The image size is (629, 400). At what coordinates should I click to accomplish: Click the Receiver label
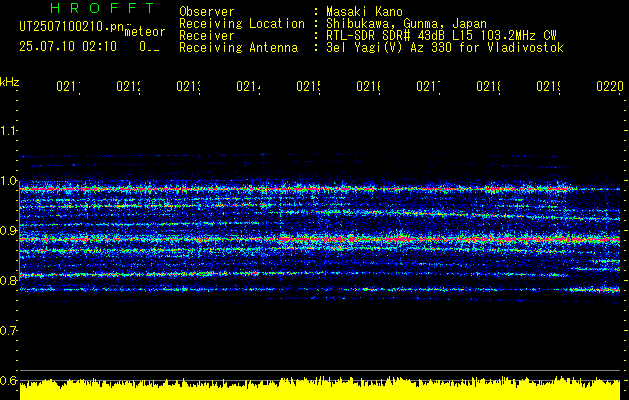(x=207, y=36)
